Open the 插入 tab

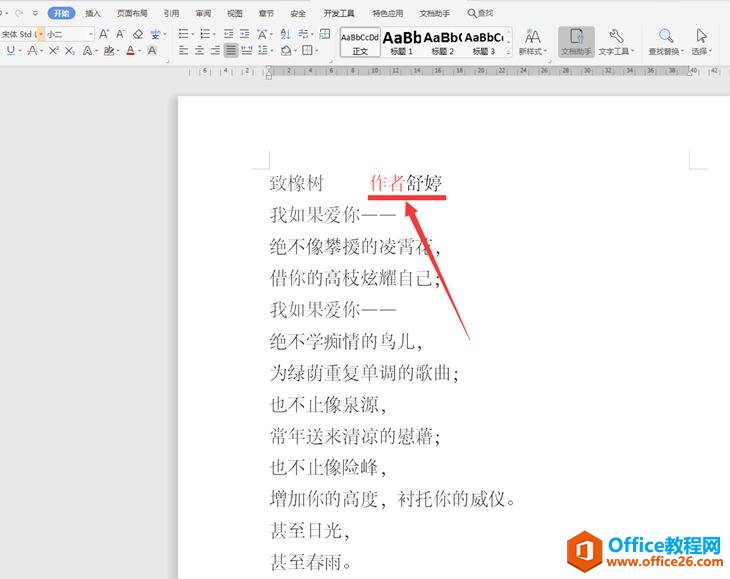(93, 13)
